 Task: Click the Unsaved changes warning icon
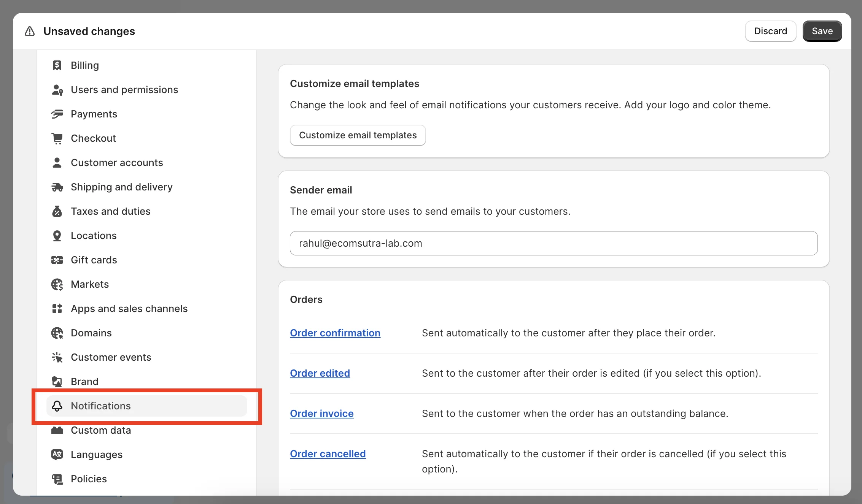pyautogui.click(x=30, y=31)
